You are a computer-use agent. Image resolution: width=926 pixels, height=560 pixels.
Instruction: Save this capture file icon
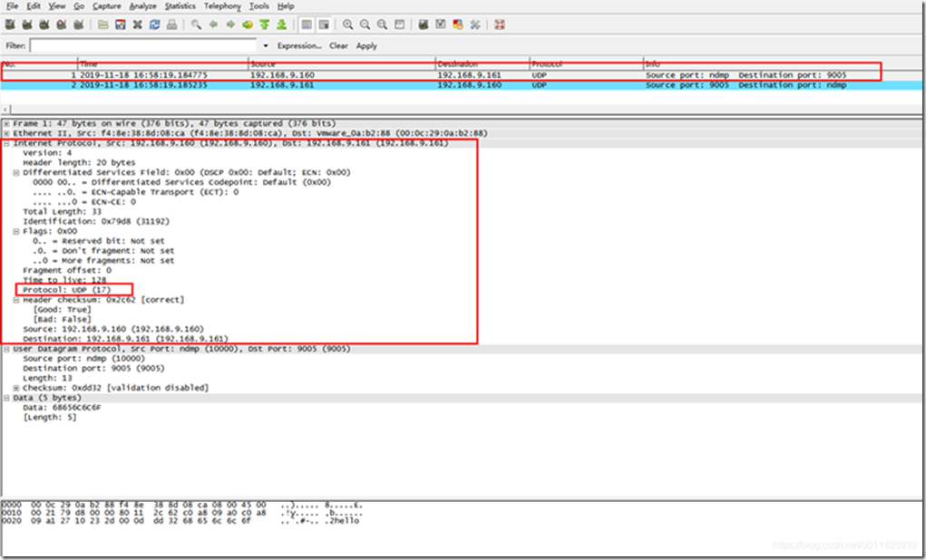pos(121,24)
